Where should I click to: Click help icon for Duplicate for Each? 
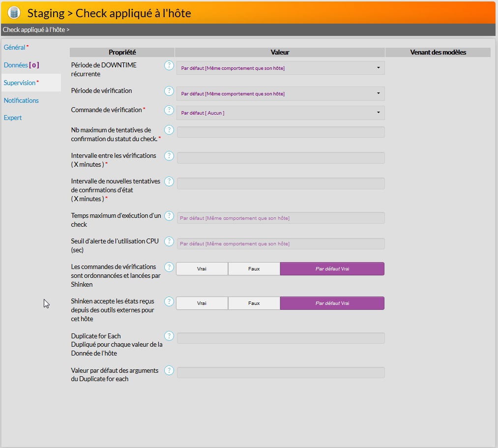click(169, 336)
